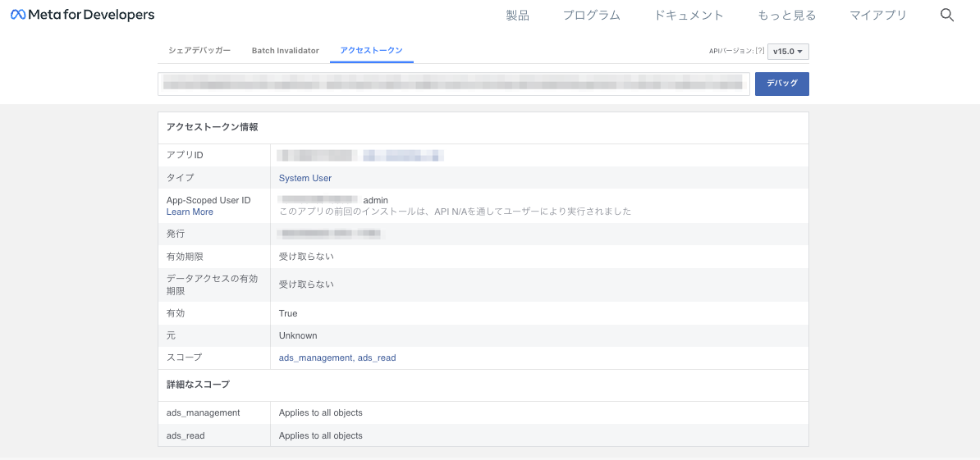Open the search magnifier icon
Image resolution: width=980 pixels, height=460 pixels.
[947, 16]
